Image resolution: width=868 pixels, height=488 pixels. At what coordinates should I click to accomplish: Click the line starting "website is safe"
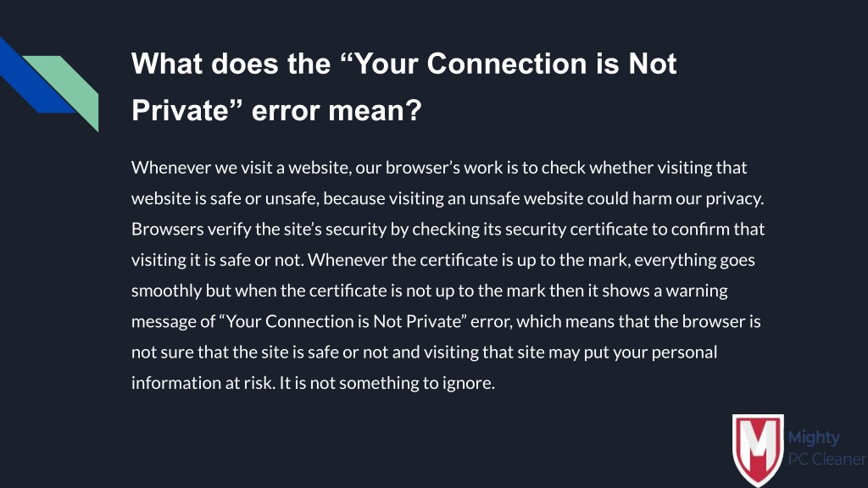pos(448,198)
